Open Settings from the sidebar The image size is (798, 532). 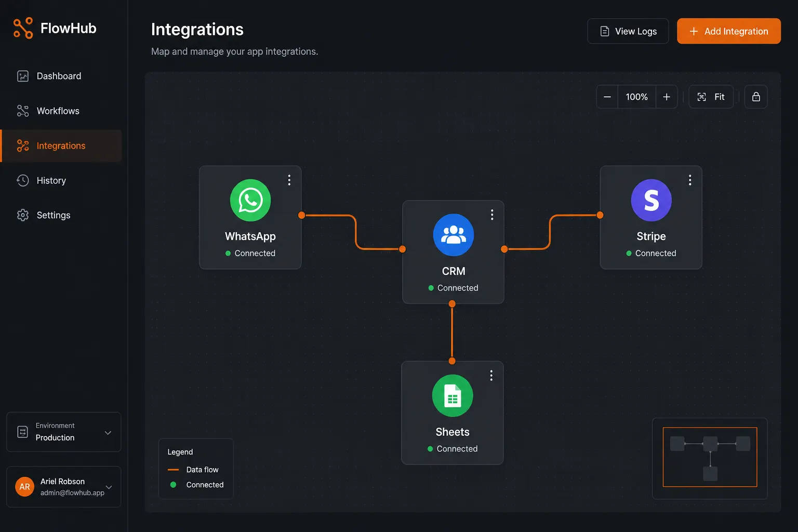click(x=61, y=215)
